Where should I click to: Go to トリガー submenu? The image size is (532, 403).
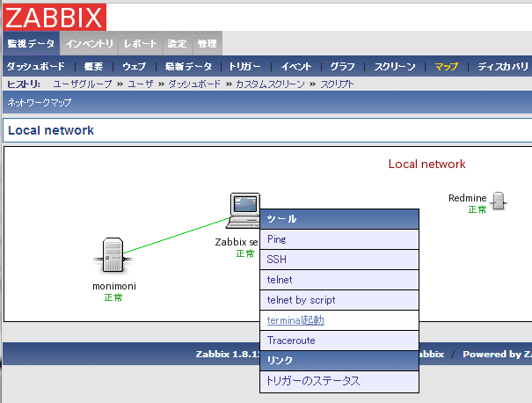[245, 66]
